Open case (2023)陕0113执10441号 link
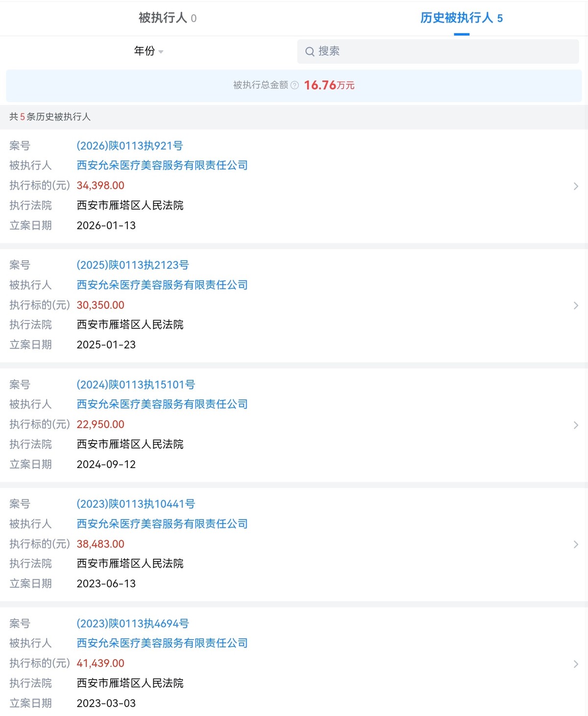 (136, 504)
